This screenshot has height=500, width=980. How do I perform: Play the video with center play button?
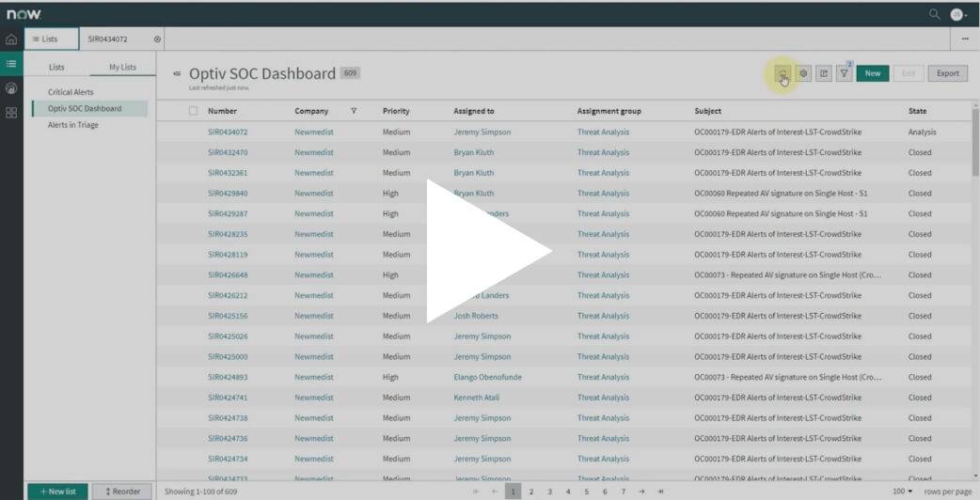click(x=489, y=252)
